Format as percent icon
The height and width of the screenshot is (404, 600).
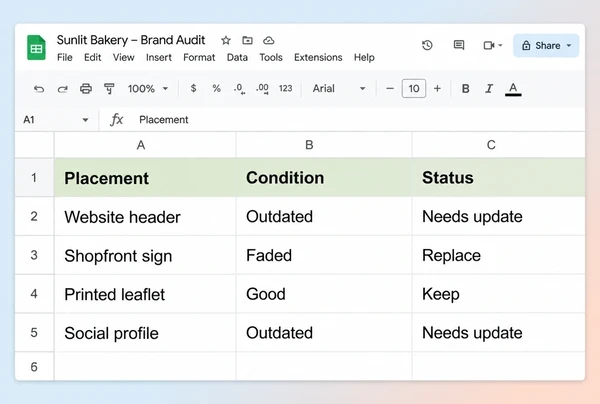pyautogui.click(x=217, y=88)
